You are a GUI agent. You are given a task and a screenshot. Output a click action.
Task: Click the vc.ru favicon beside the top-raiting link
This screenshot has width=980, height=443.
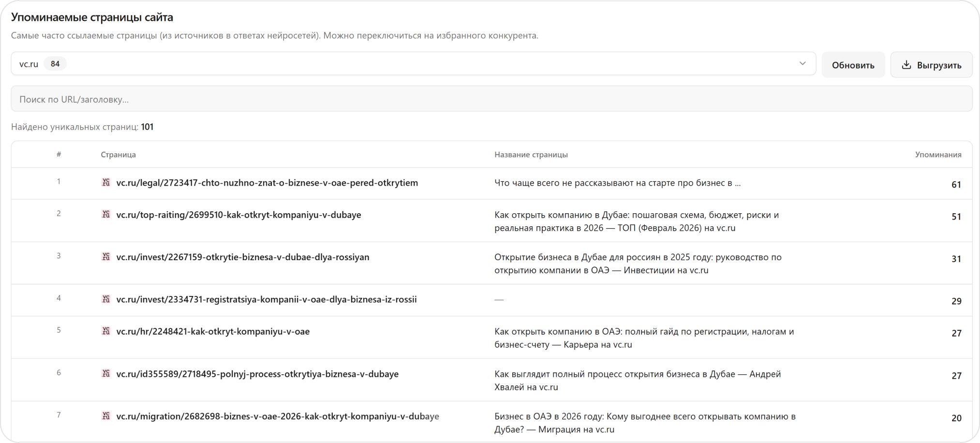coord(106,214)
